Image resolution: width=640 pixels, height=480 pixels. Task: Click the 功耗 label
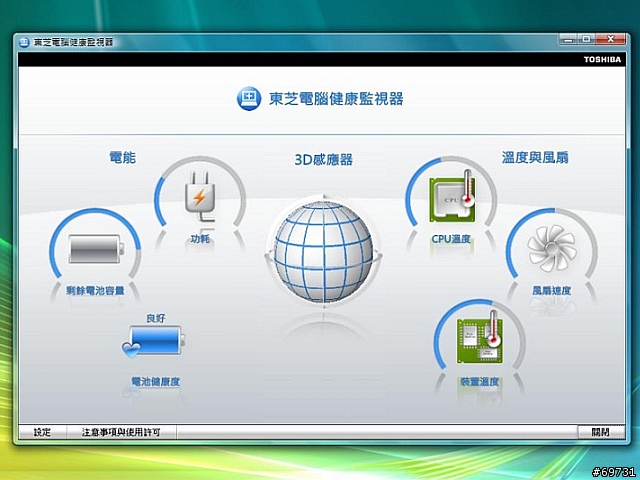pyautogui.click(x=200, y=239)
